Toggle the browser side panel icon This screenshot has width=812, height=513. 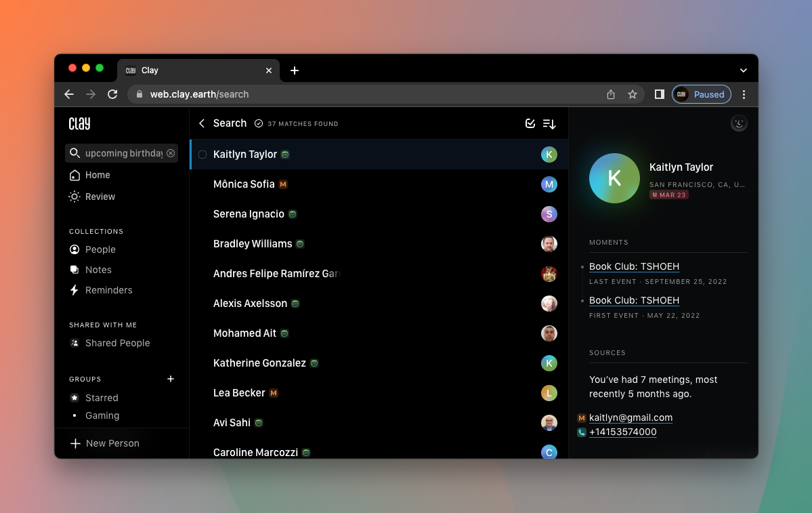pyautogui.click(x=659, y=95)
